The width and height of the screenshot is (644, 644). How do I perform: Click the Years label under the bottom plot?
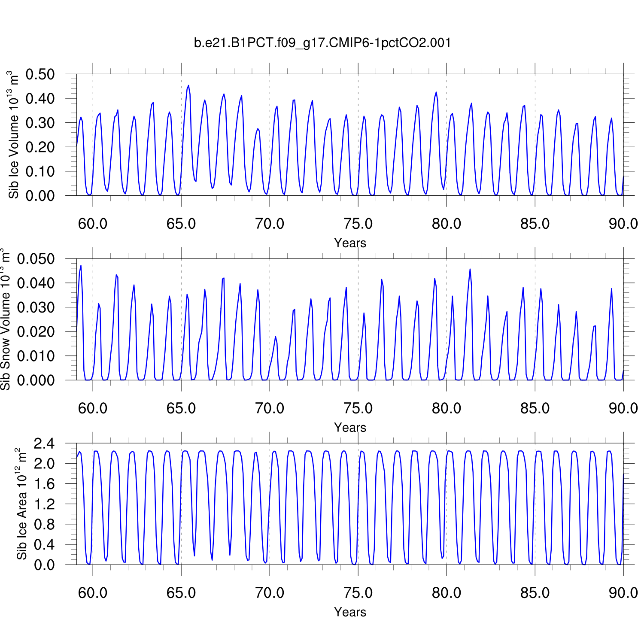pos(350,612)
